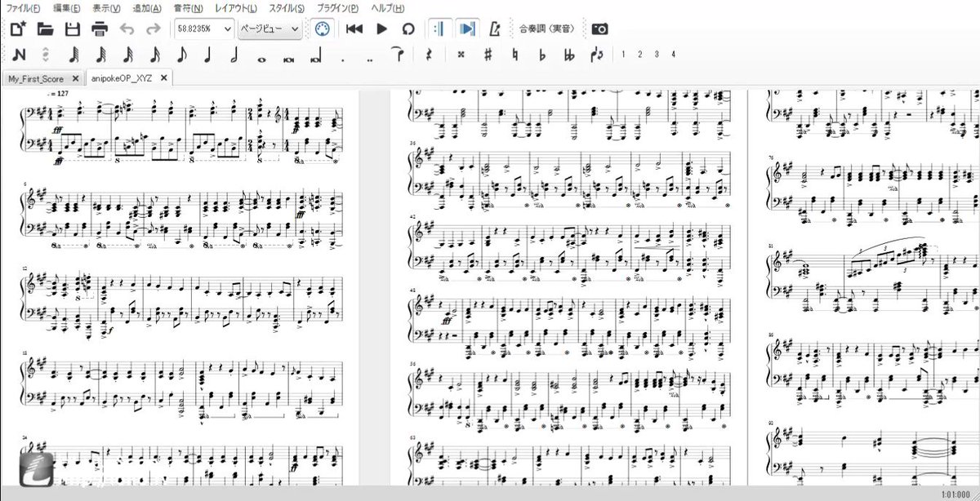Screen dimensions: 980x501
Task: Create a new score with toolbar icon
Action: coord(19,29)
